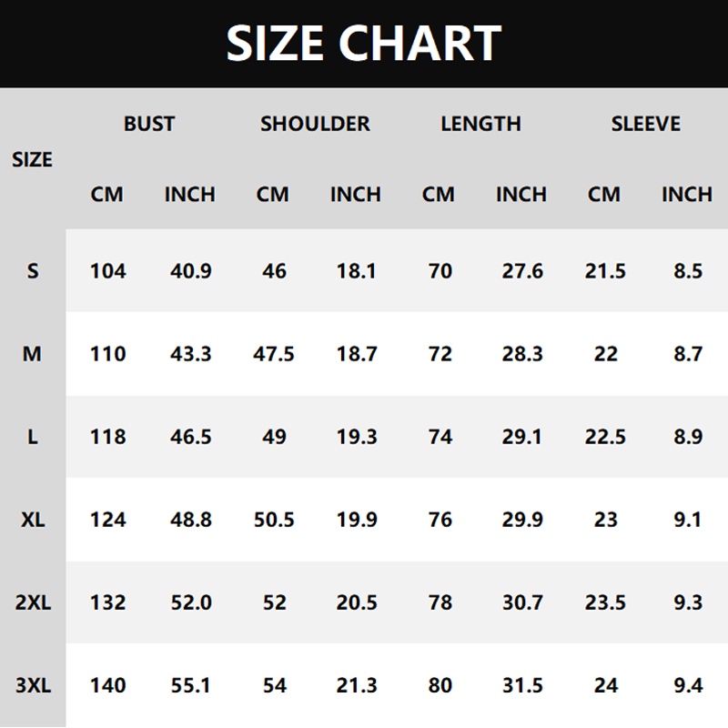The image size is (728, 728).
Task: Click length value 80 for 3XL
Action: (440, 685)
